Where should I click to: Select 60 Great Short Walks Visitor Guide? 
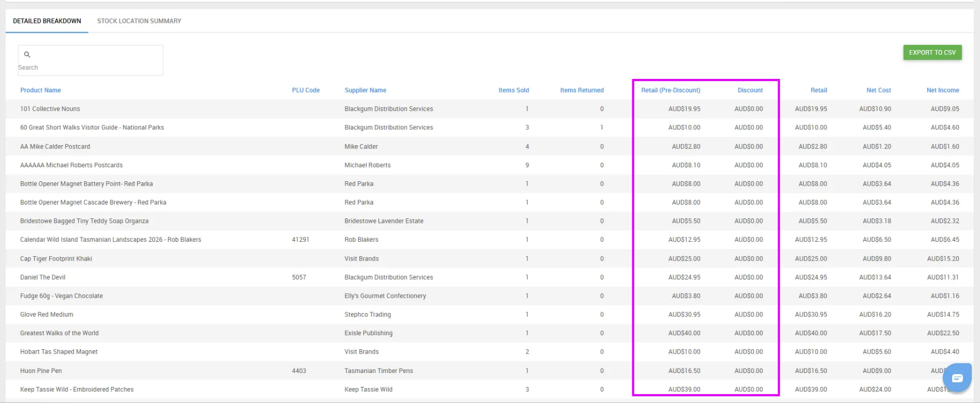[92, 127]
